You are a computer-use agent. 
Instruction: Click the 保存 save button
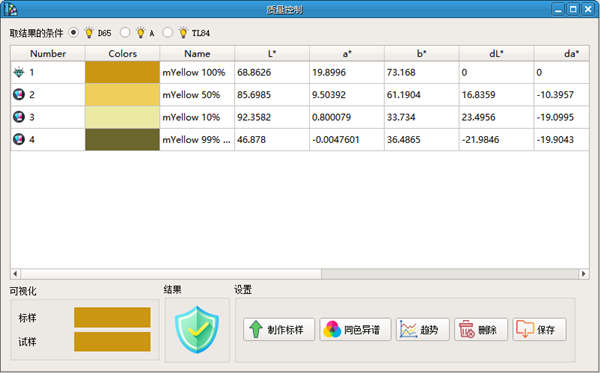[539, 329]
